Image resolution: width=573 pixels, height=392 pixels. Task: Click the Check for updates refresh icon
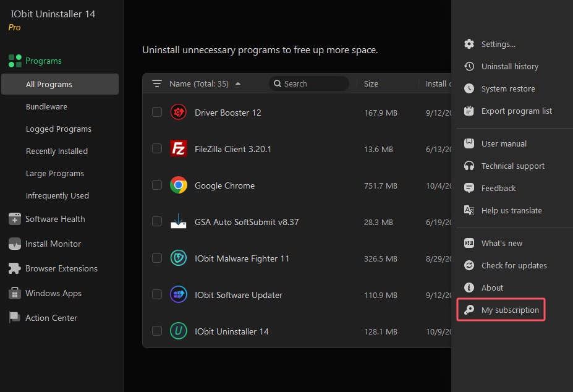[x=469, y=265]
